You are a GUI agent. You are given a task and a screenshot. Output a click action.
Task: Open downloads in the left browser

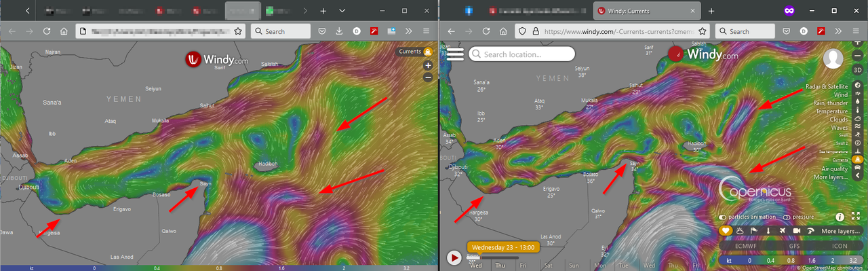point(339,31)
